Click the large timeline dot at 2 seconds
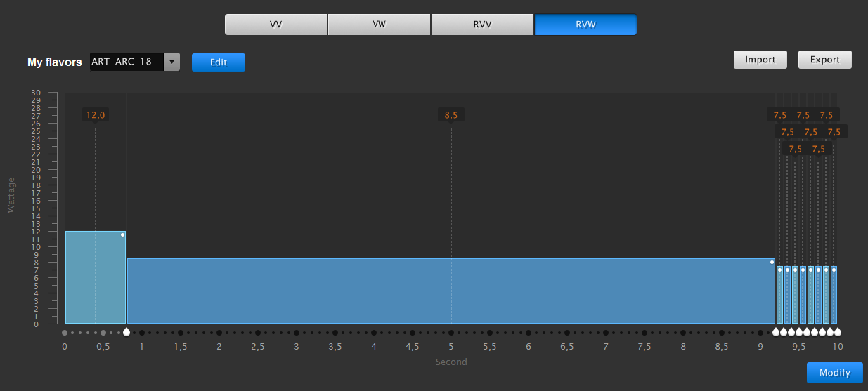This screenshot has height=391, width=868. 219,333
